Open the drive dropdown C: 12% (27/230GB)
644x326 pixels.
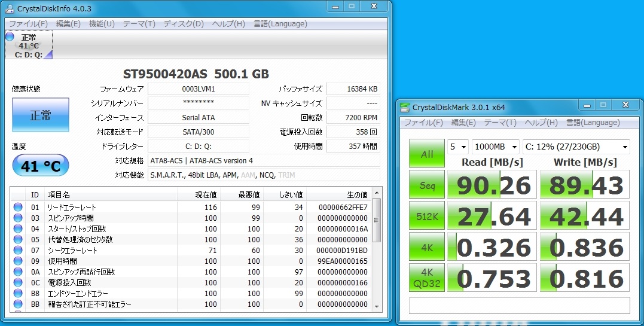click(576, 147)
